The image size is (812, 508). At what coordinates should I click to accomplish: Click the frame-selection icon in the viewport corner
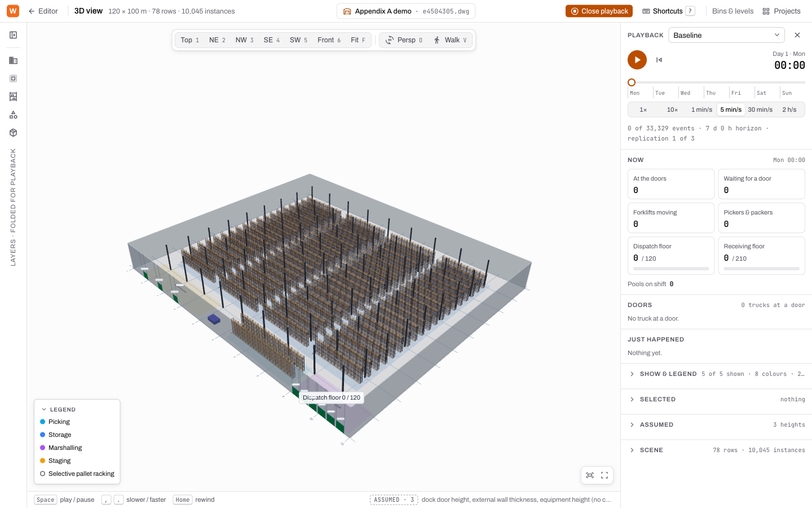tap(590, 475)
